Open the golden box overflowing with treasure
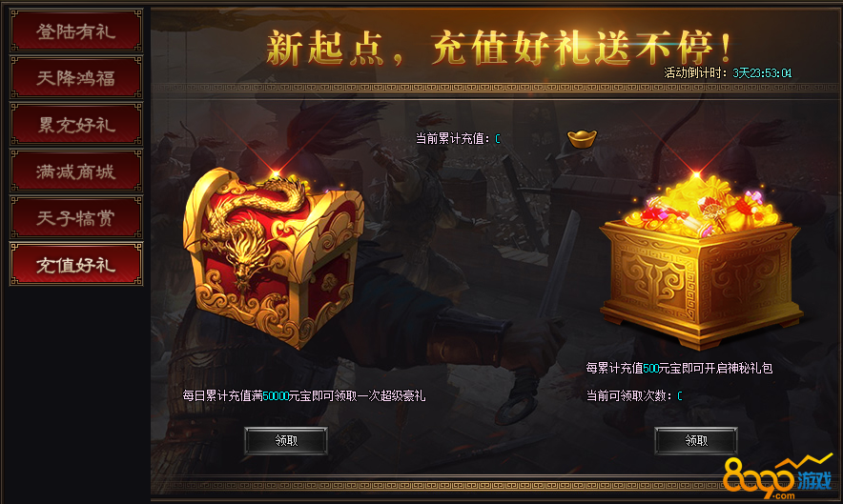The height and width of the screenshot is (504, 843). (x=701, y=260)
